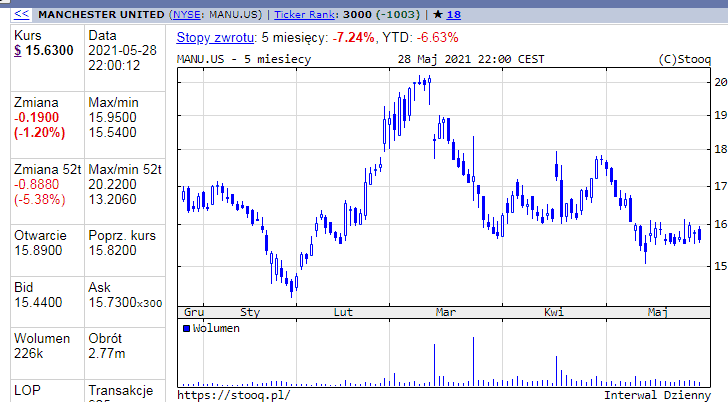Screen dimensions: 728x402
Task: Click the (C)Stooq copyright text
Action: tap(684, 59)
